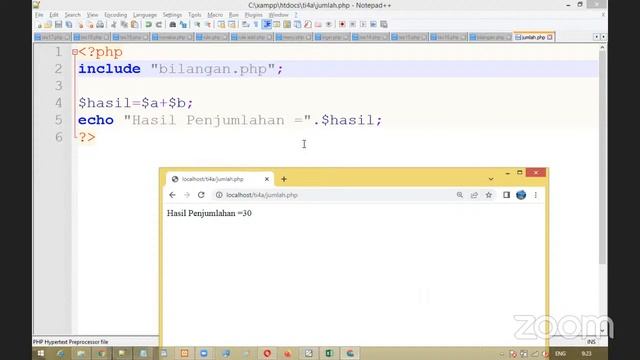The width and height of the screenshot is (640, 360).
Task: Open the Macro menu
Action: (215, 15)
